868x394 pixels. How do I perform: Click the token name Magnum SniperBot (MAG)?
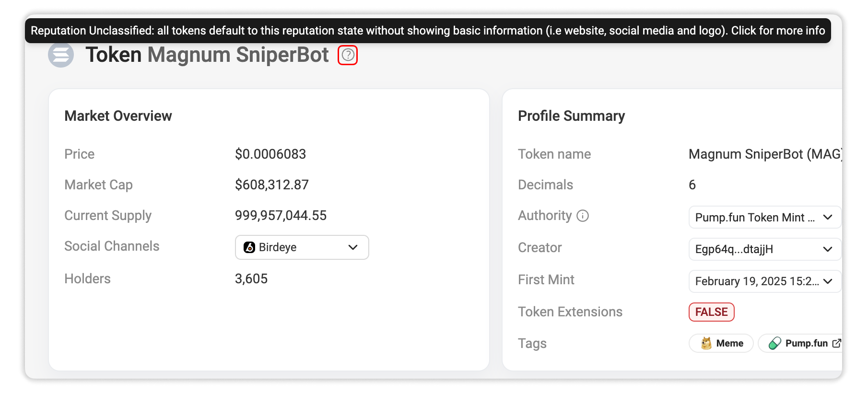coord(765,154)
